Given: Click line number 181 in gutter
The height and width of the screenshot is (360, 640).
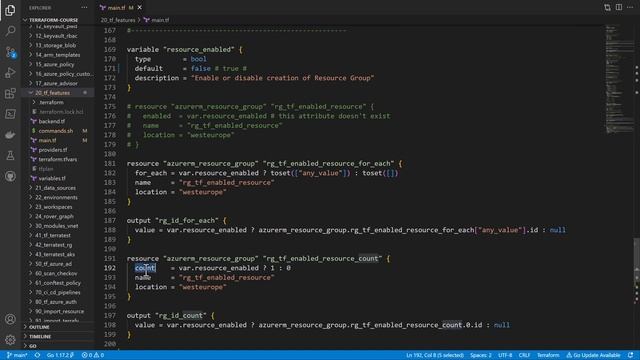Looking at the screenshot, I should point(110,163).
